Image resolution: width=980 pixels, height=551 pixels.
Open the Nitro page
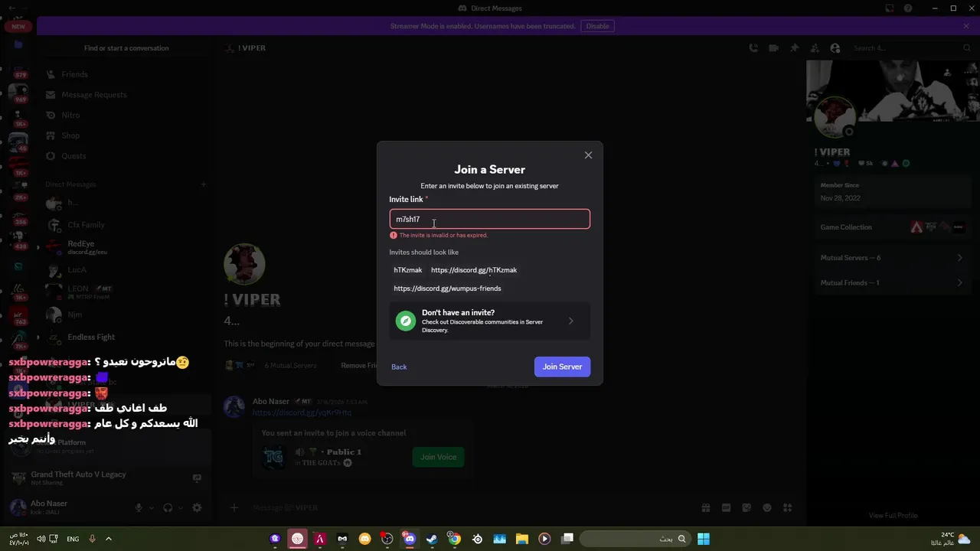coord(126,115)
